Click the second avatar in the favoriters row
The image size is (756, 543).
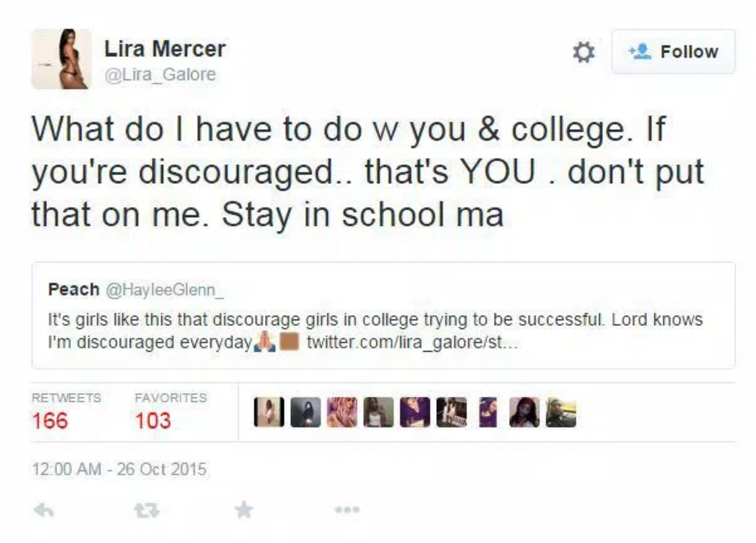coord(305,413)
